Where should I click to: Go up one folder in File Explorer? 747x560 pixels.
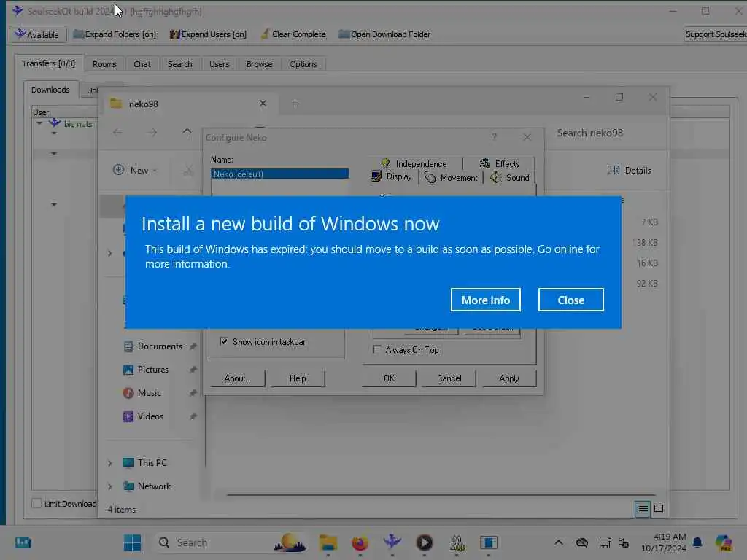(x=187, y=133)
